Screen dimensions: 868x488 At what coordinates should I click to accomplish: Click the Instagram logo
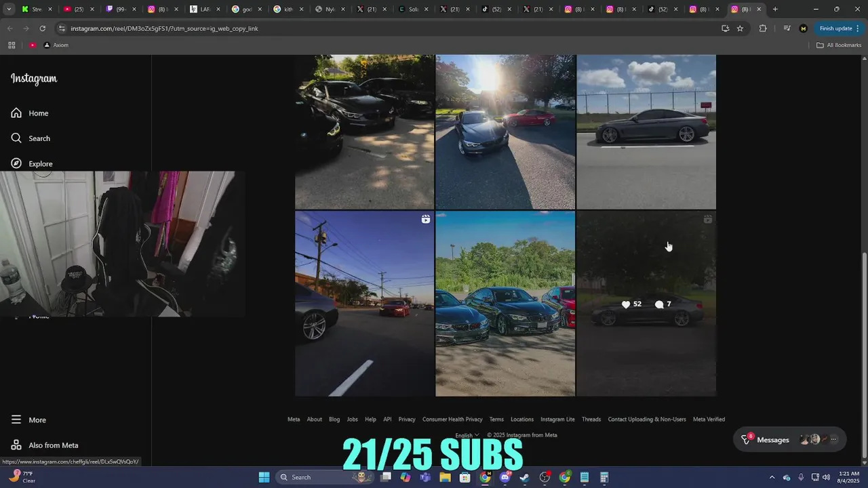34,79
